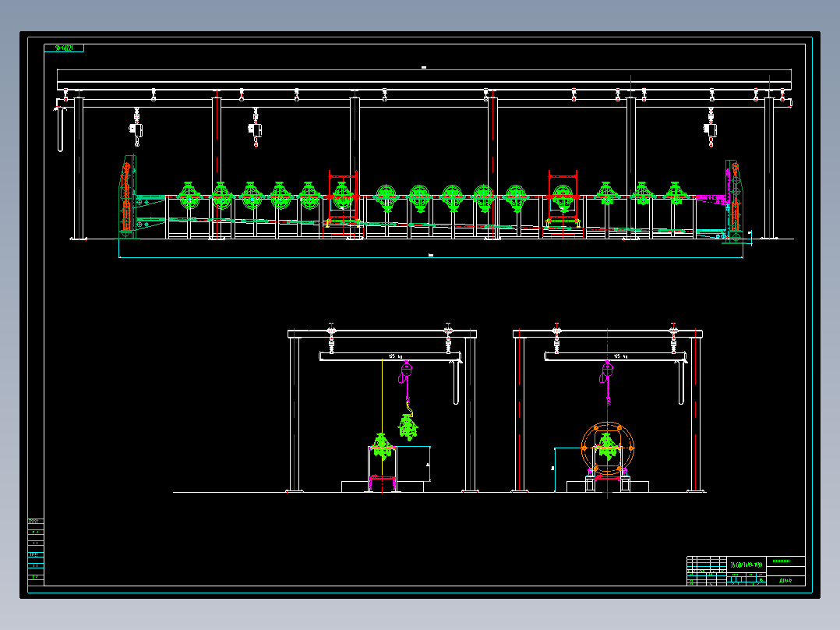Click the cyan overall dimension line below the conveyor
This screenshot has height=630, width=840.
[x=431, y=257]
